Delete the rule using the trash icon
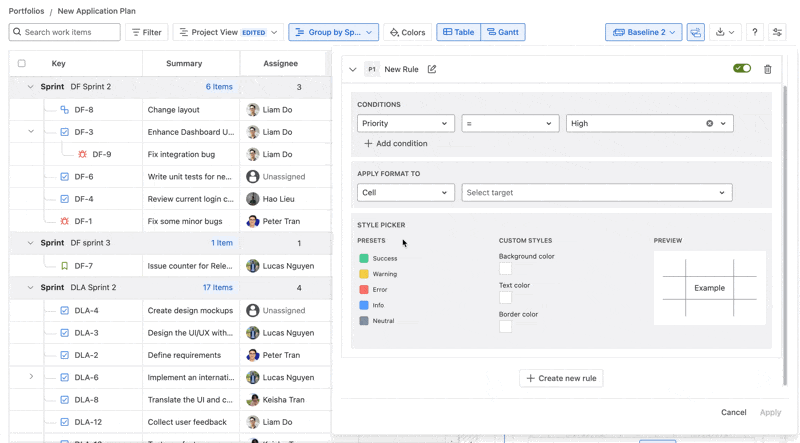The image size is (800, 443). (767, 69)
